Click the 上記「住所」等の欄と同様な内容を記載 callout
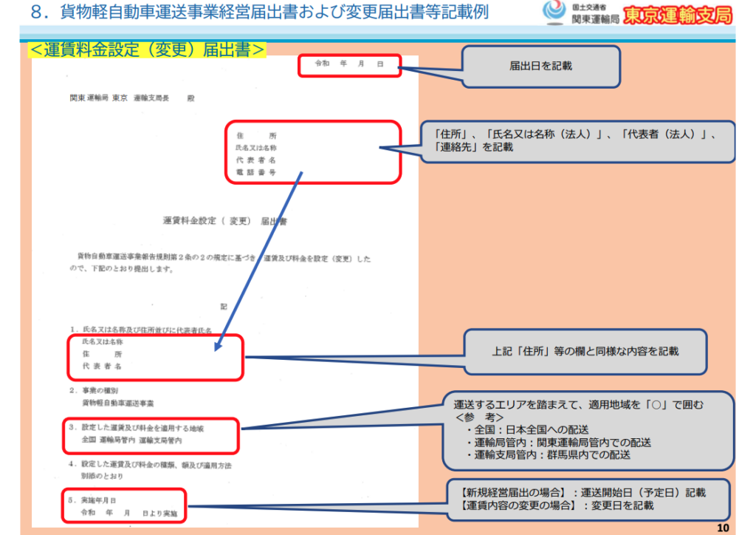The width and height of the screenshot is (756, 535). (x=585, y=352)
